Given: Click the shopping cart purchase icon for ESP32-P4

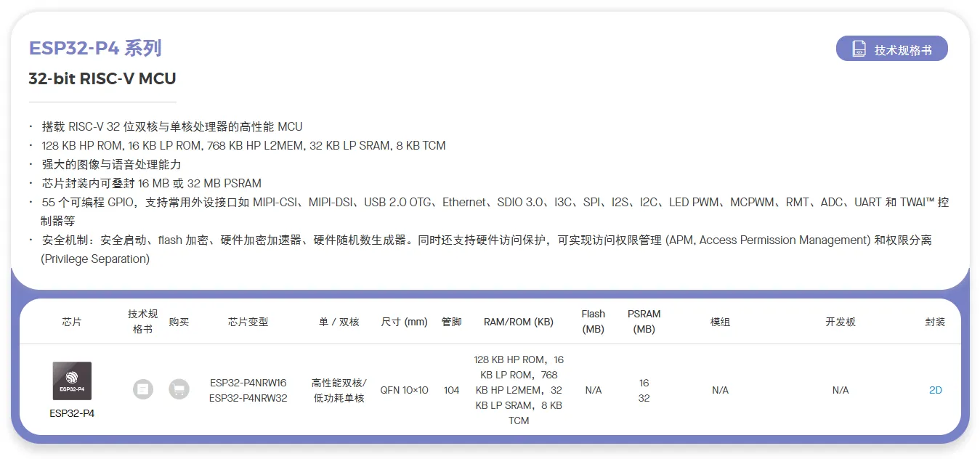Looking at the screenshot, I should (x=179, y=389).
